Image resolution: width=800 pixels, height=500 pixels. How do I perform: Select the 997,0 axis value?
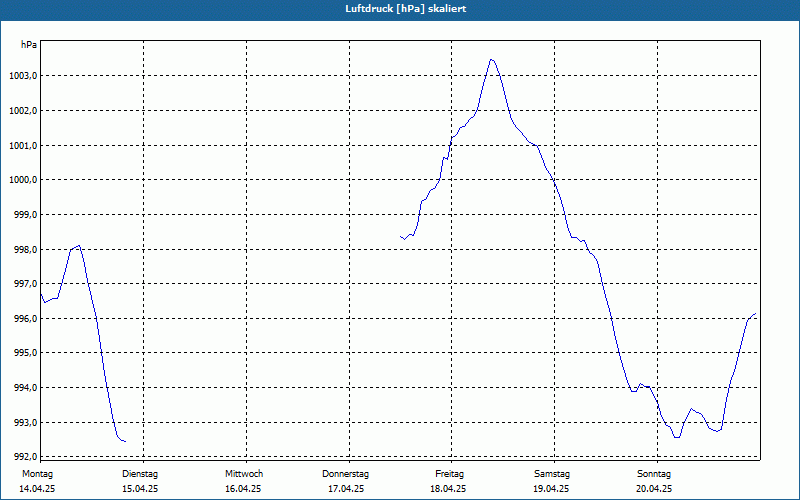coord(25,284)
